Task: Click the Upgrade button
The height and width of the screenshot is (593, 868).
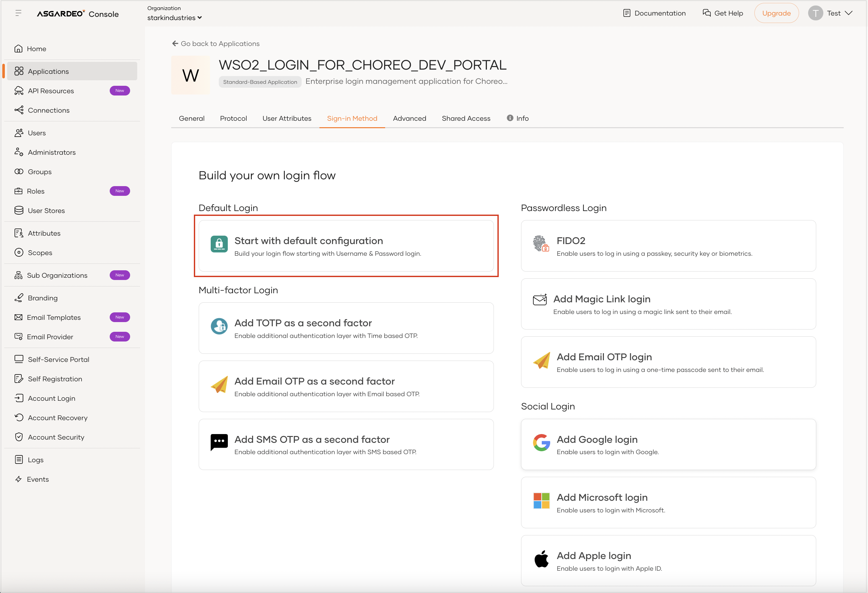Action: (776, 13)
